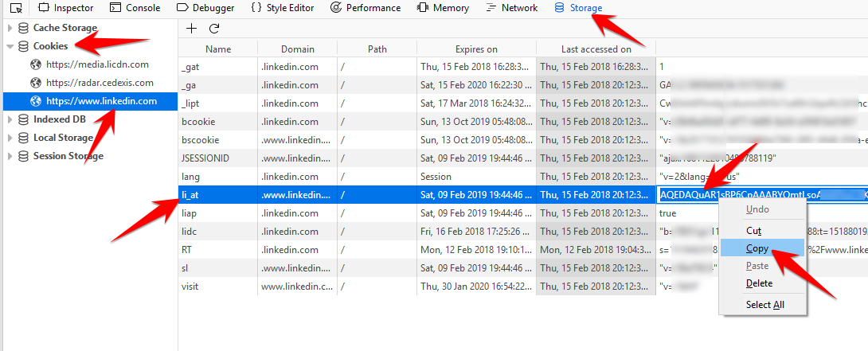The height and width of the screenshot is (351, 868).
Task: Open the Console tab
Action: 135,8
